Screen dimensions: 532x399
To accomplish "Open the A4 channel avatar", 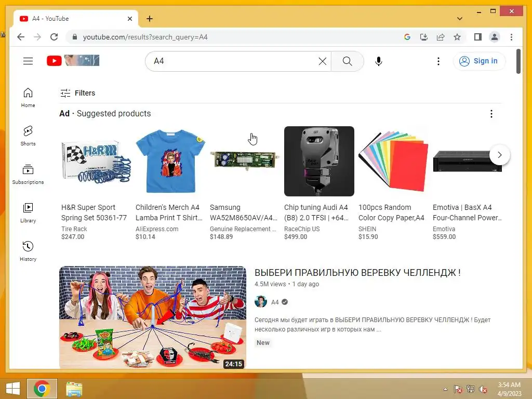I will tap(261, 302).
